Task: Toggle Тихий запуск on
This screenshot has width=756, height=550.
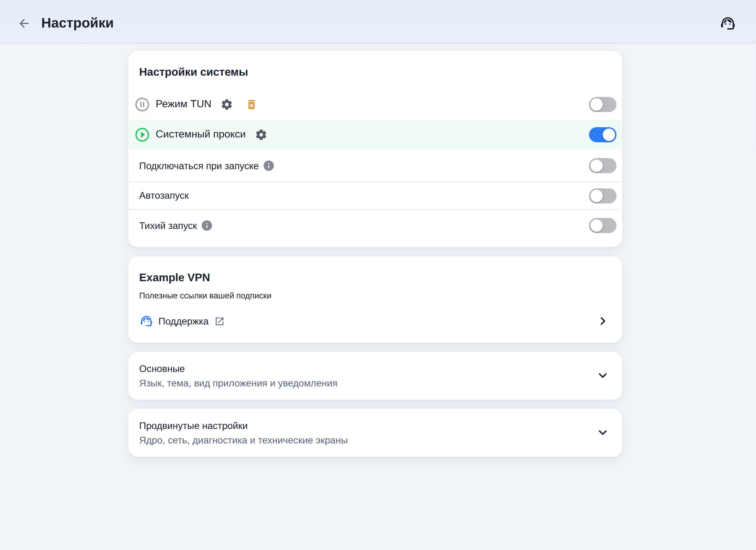Action: (602, 225)
